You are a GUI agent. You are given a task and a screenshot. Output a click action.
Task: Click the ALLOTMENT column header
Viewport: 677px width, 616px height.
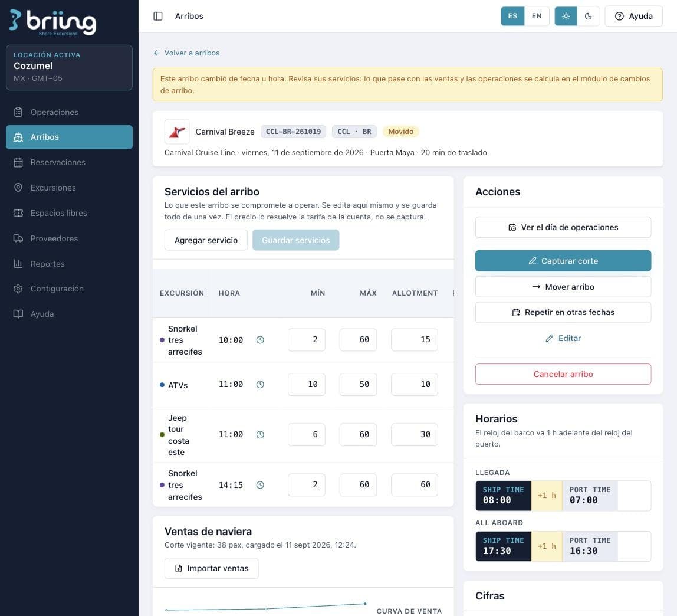click(x=415, y=293)
